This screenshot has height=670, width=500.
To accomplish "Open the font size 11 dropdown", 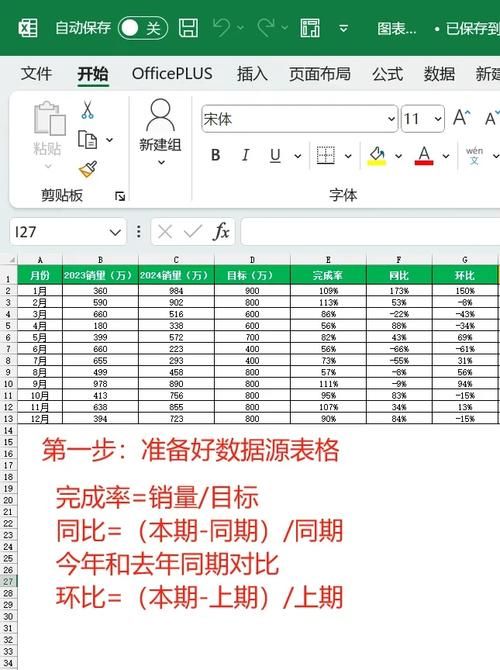I will (437, 119).
